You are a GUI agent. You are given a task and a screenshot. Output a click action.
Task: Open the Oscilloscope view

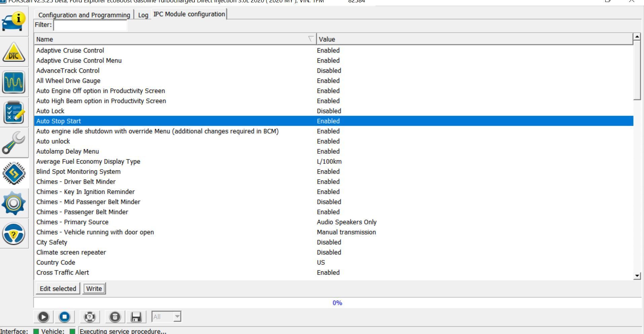[14, 82]
